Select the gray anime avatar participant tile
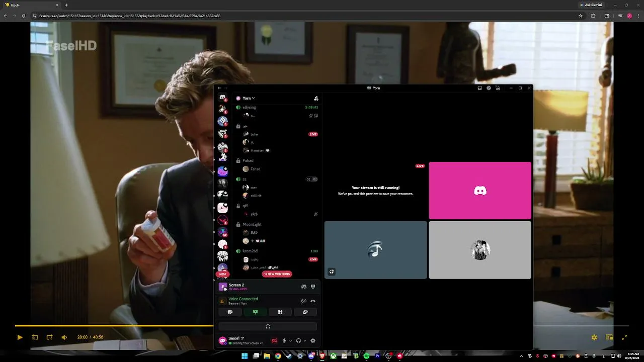The height and width of the screenshot is (362, 644). click(x=480, y=250)
